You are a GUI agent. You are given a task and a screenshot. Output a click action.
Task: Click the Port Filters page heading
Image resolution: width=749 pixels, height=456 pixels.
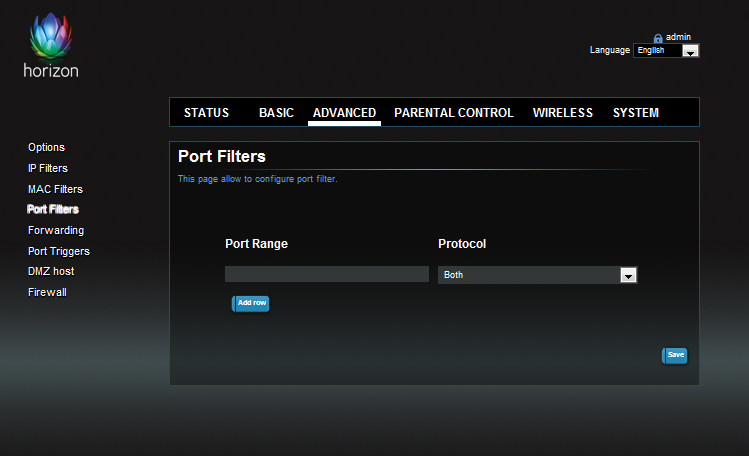222,156
